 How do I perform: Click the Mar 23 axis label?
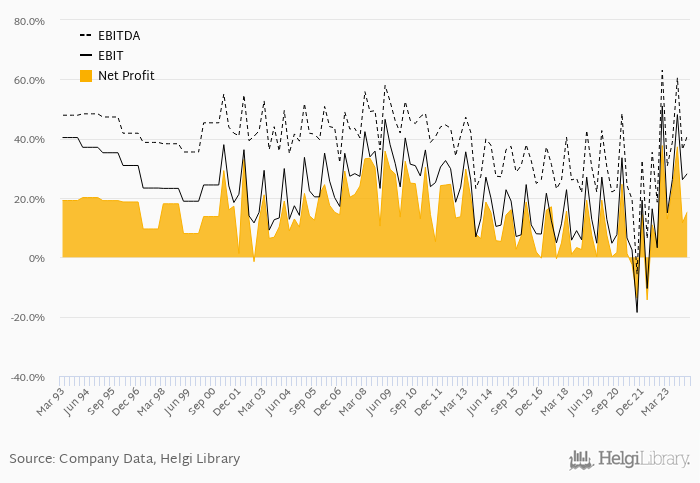coord(656,402)
